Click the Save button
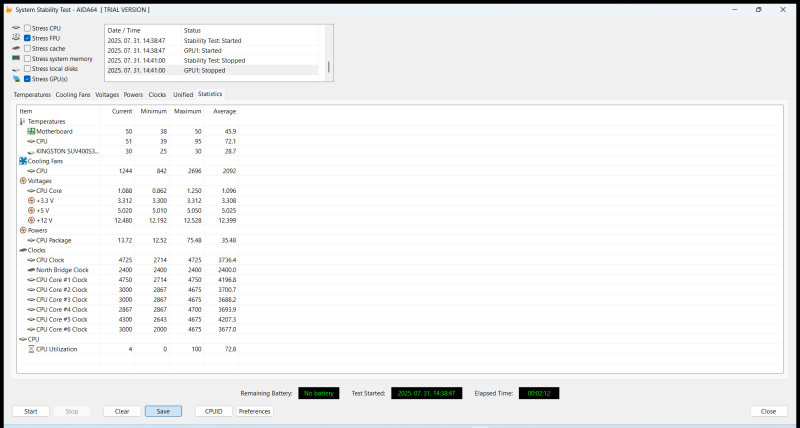Screen dimensions: 800x428 (x=163, y=411)
